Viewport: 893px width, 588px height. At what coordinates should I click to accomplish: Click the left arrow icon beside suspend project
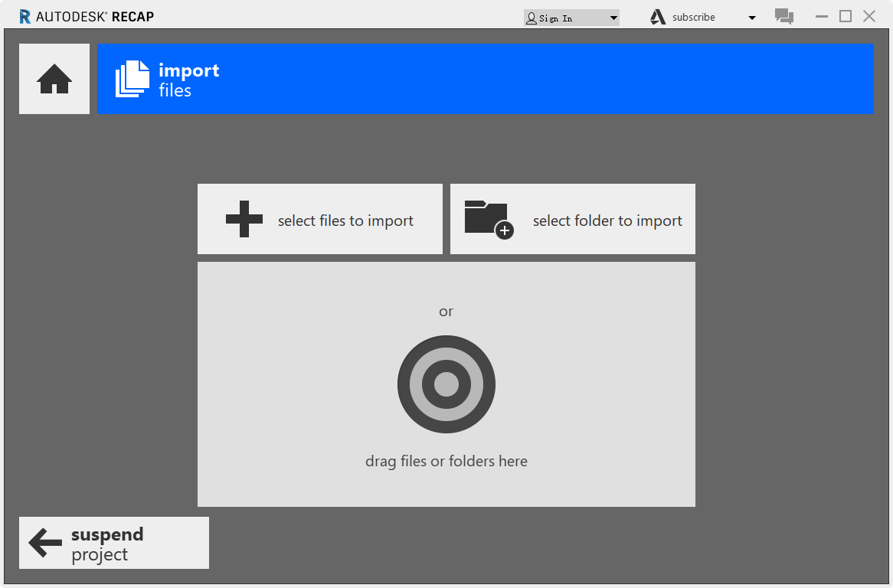click(45, 543)
